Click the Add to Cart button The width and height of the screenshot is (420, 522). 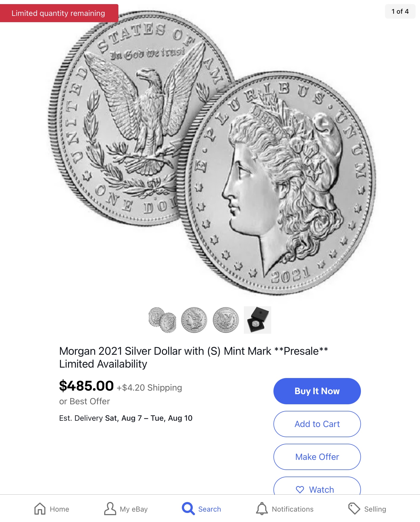click(x=317, y=424)
